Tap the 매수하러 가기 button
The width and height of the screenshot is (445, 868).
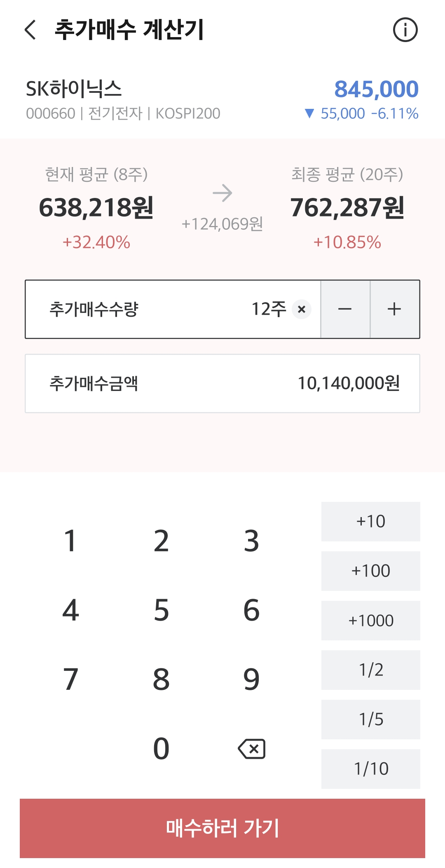pos(222,828)
